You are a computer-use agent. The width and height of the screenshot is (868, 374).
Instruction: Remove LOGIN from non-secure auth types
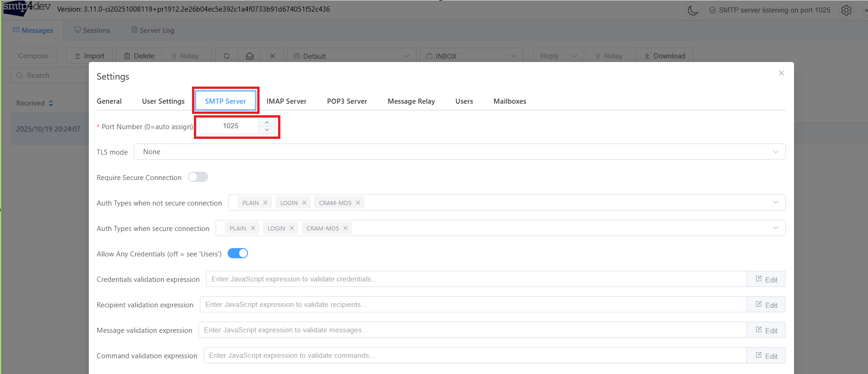(x=304, y=203)
